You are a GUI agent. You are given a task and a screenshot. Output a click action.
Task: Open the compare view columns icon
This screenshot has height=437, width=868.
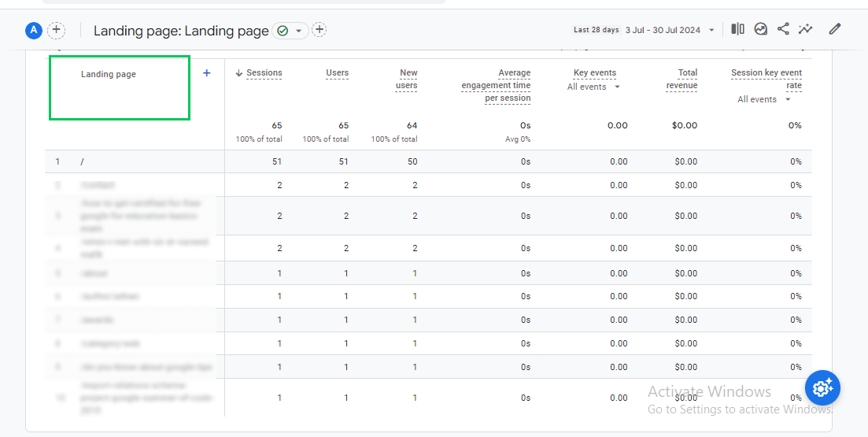pos(737,29)
